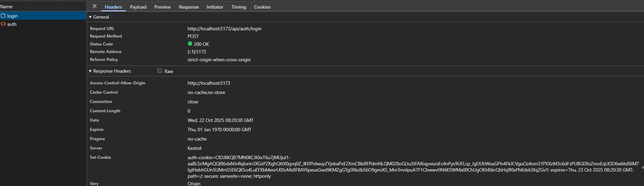This screenshot has height=186, width=644.
Task: Open the Timing tab
Action: coord(238,7)
